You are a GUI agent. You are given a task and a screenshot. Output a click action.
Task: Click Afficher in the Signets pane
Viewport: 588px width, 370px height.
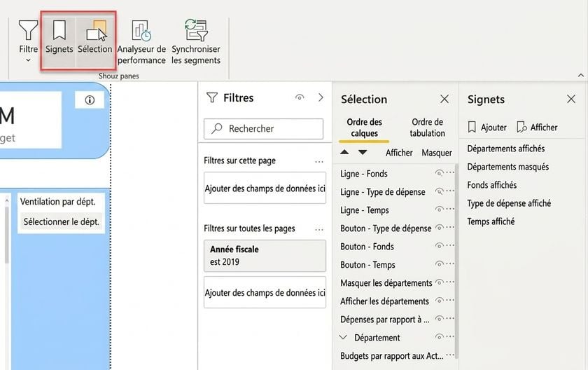[537, 128]
